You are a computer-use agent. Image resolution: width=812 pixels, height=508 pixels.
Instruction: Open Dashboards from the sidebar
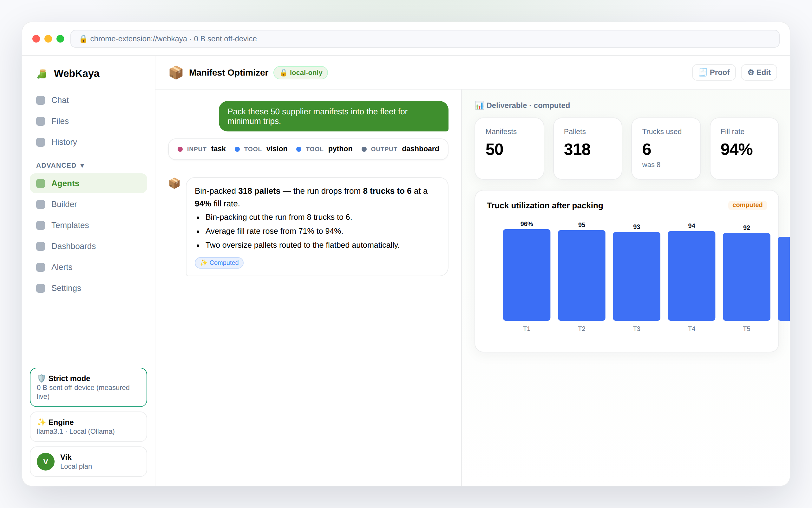[x=88, y=246]
